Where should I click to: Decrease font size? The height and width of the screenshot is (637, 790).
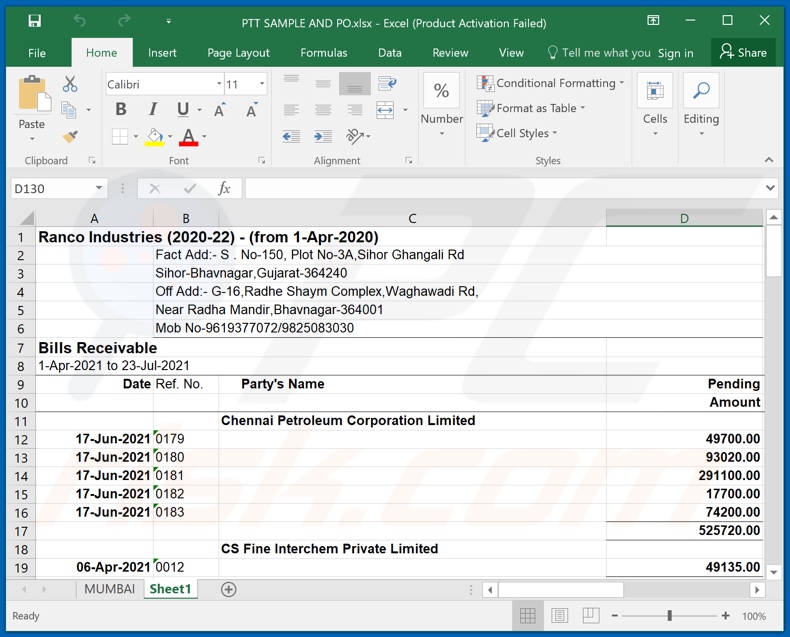tap(251, 109)
